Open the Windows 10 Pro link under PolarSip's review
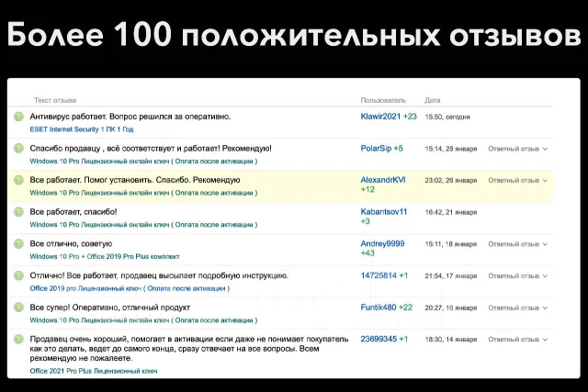The width and height of the screenshot is (588, 392). coord(143,162)
